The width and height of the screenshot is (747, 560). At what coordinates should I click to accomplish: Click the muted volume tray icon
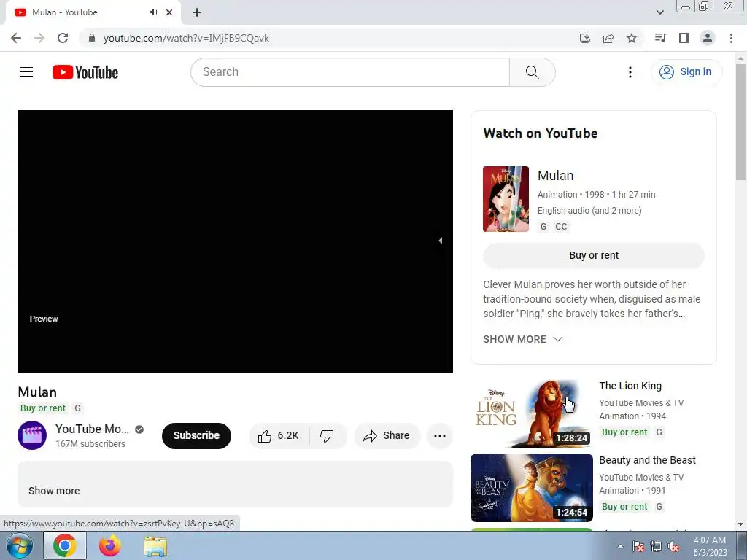point(673,546)
